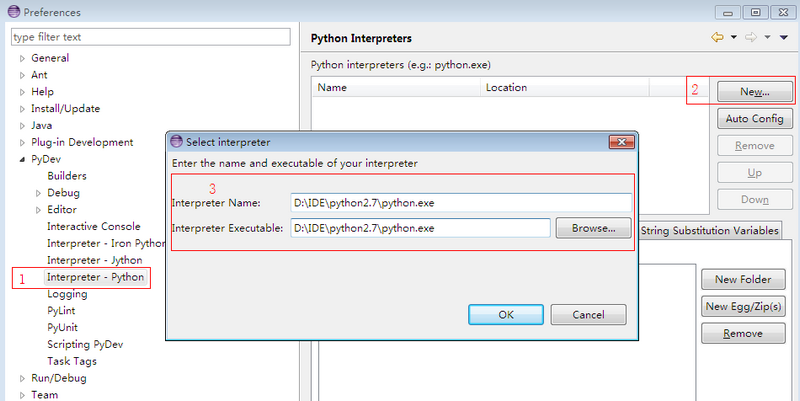Expand the General tree node

tap(22, 58)
